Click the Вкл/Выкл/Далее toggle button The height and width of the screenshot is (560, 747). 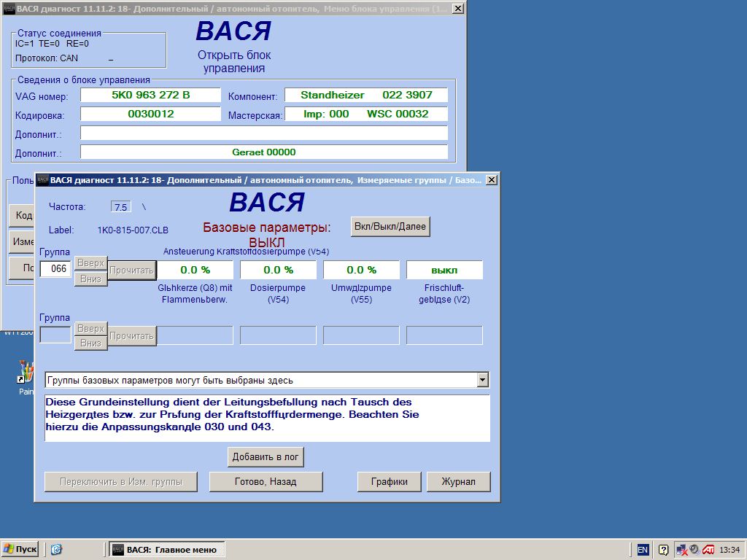pos(390,227)
